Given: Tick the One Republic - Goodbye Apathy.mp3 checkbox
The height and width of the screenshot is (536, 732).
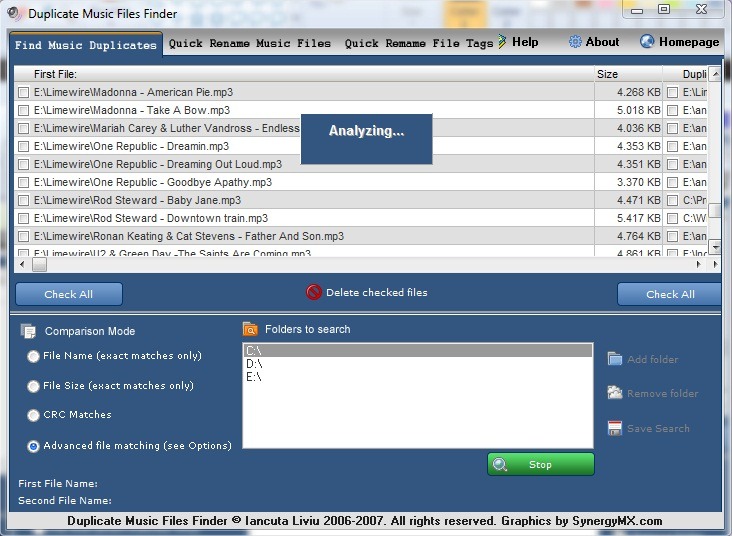Looking at the screenshot, I should pos(24,183).
